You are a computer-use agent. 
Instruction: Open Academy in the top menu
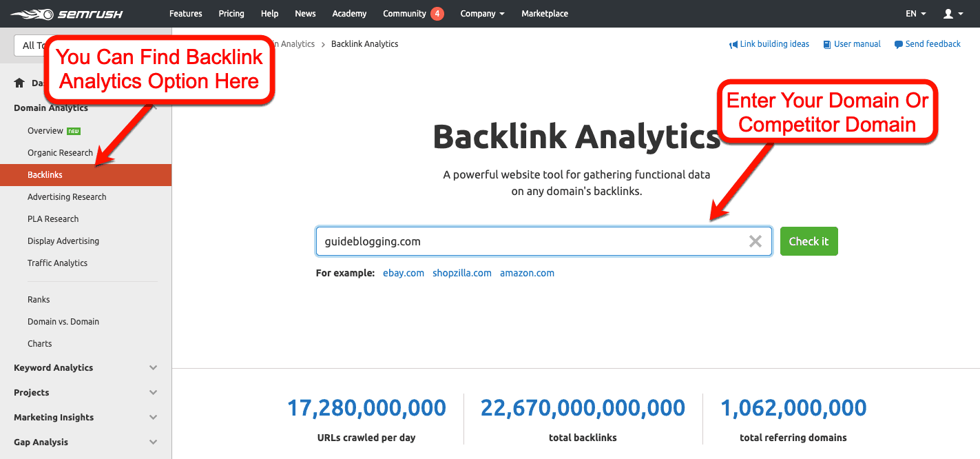click(349, 14)
